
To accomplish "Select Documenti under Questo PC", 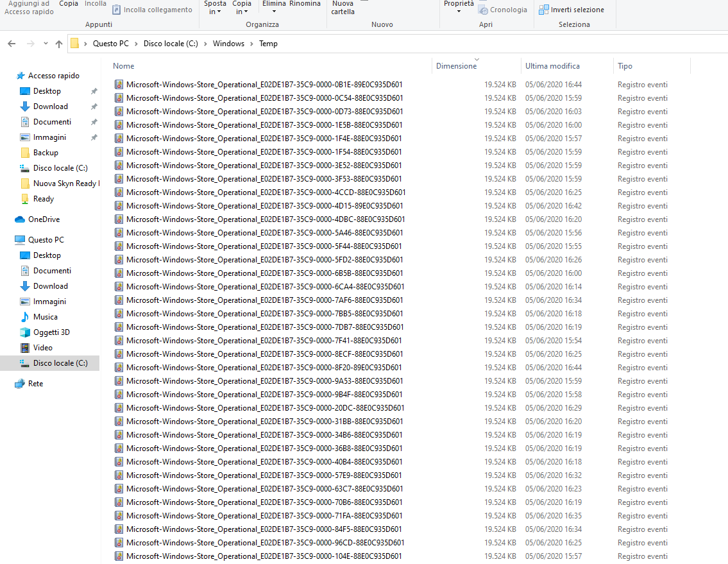I will 52,270.
